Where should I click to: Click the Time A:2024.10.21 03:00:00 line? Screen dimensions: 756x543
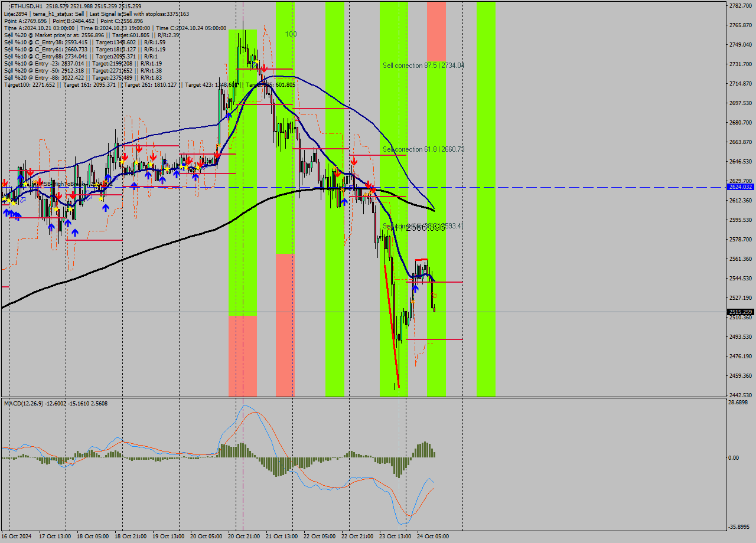coord(115,28)
